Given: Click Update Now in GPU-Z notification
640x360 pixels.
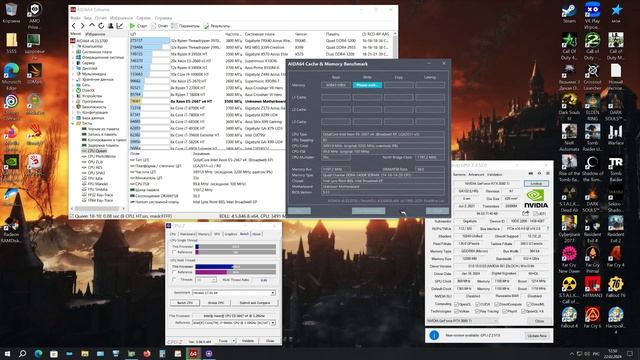Looking at the screenshot, I should (537, 336).
